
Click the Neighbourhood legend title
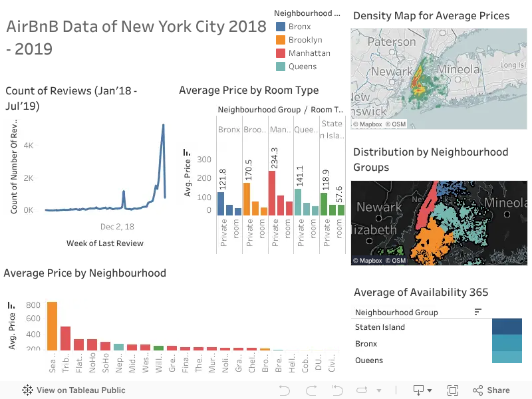(307, 13)
